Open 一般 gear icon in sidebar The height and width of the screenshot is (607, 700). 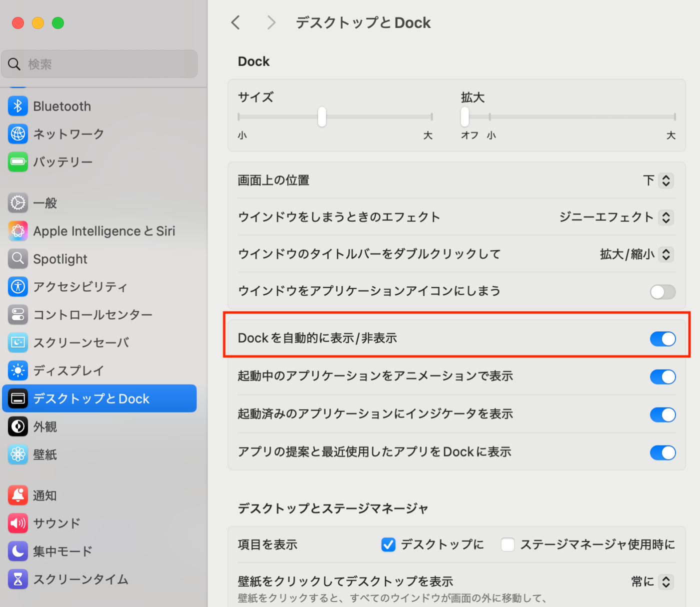(18, 203)
